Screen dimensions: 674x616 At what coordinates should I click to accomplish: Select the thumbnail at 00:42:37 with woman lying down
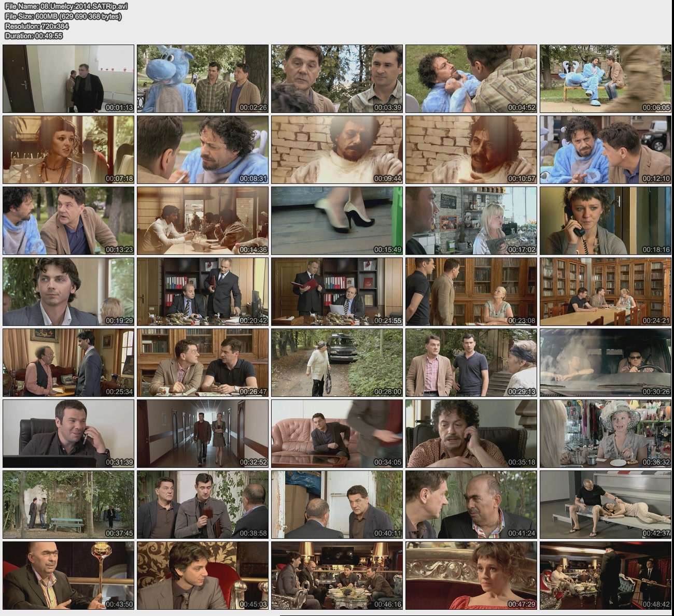[605, 504]
